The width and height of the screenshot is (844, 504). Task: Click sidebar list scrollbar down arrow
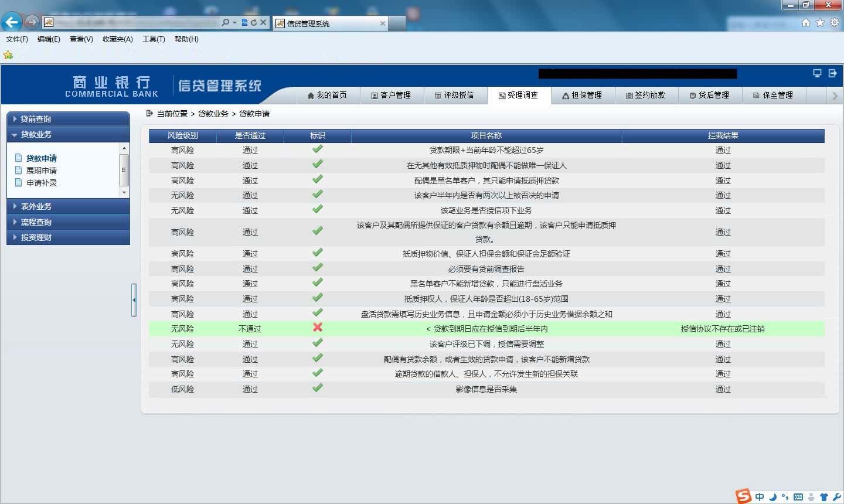[124, 192]
